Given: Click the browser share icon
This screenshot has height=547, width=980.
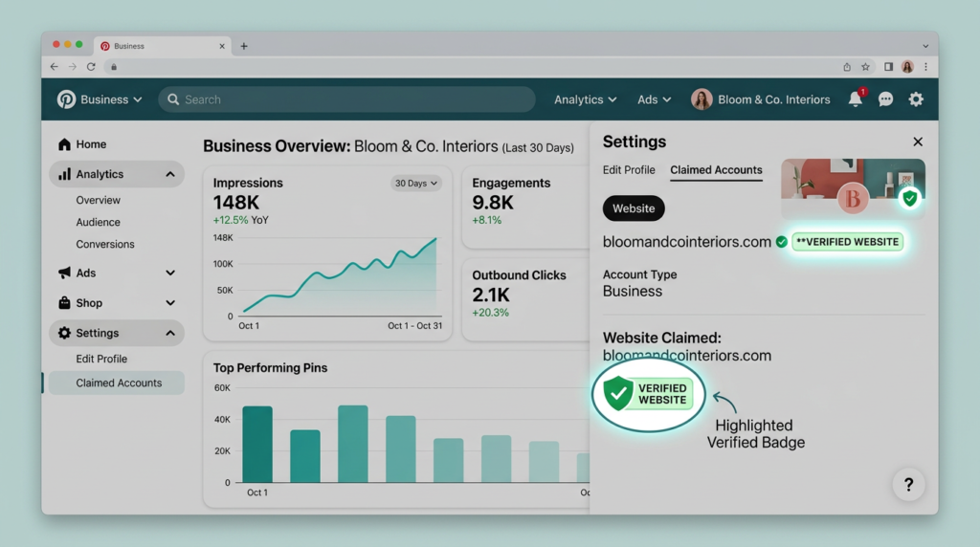Looking at the screenshot, I should pos(847,67).
